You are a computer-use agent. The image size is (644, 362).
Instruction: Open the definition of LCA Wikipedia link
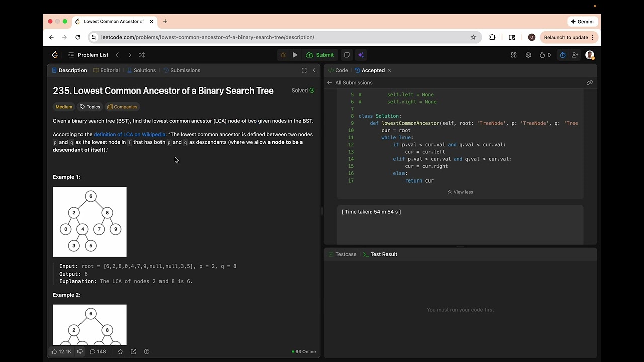click(x=129, y=134)
